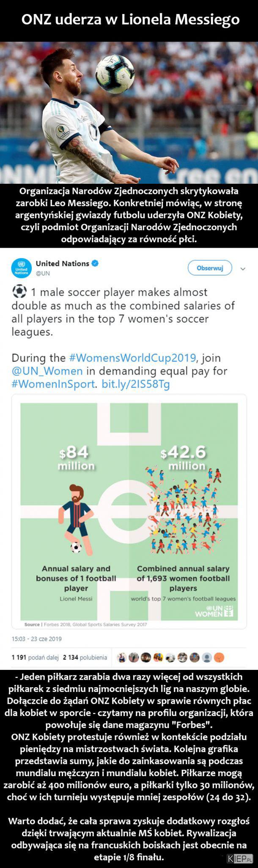Click the soccer ball emoji in tweet

point(19,292)
